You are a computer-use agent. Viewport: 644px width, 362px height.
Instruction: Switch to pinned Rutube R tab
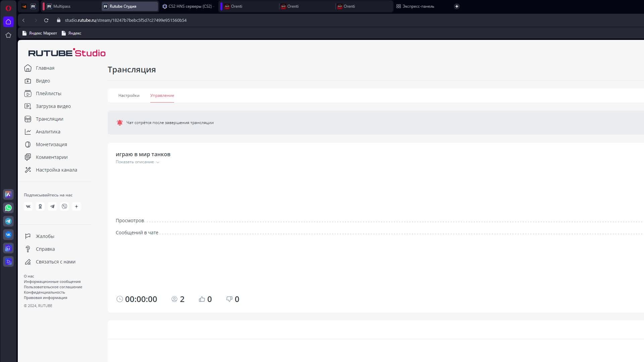33,6
